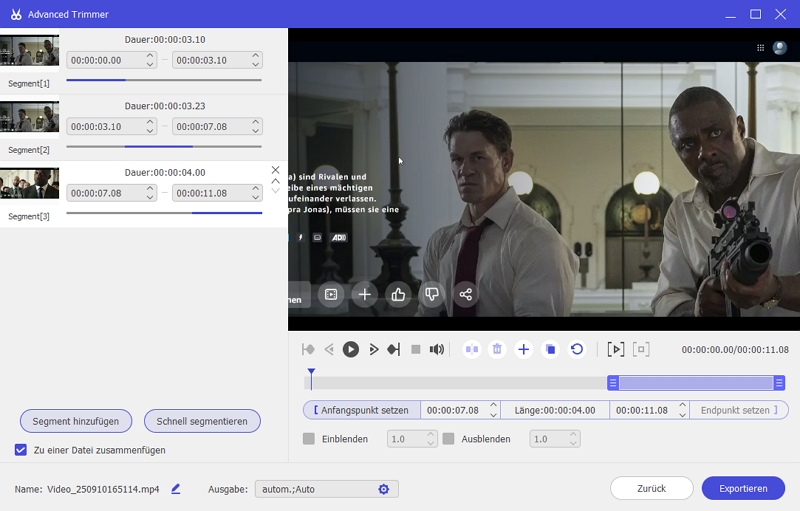
Task: Click 'Endpunkt setzen' button
Action: (738, 410)
